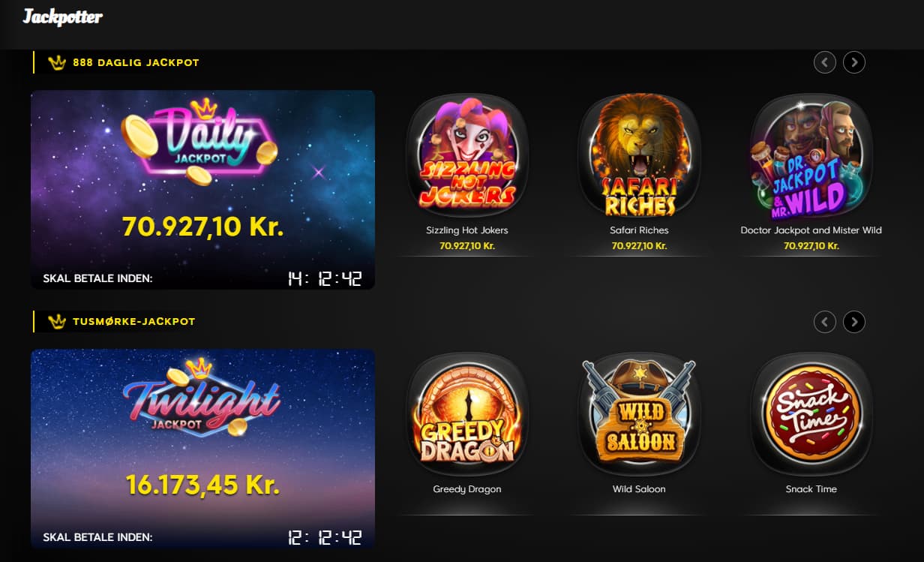The height and width of the screenshot is (562, 924).
Task: Launch the Snack Time donut icon
Action: 811,415
